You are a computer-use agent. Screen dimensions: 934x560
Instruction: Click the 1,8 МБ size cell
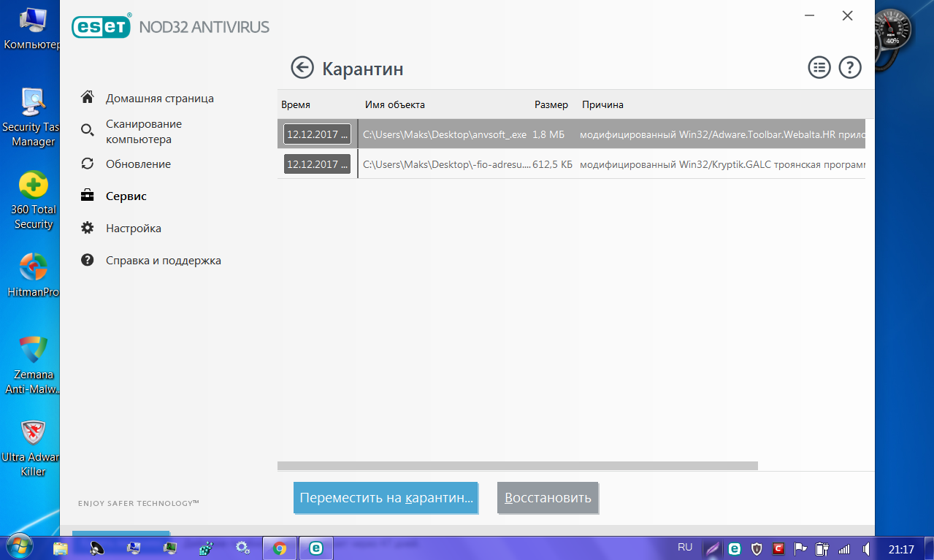tap(548, 135)
